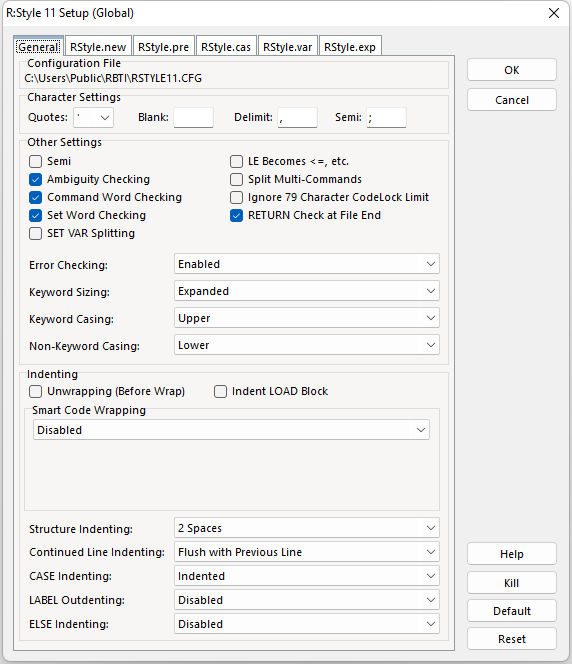The width and height of the screenshot is (572, 664).
Task: Click the OK button
Action: [x=511, y=70]
